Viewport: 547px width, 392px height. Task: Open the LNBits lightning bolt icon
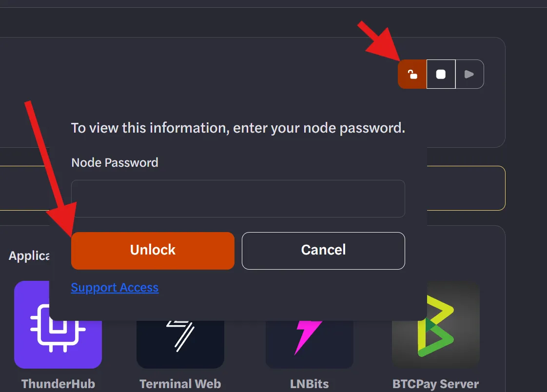click(x=310, y=344)
